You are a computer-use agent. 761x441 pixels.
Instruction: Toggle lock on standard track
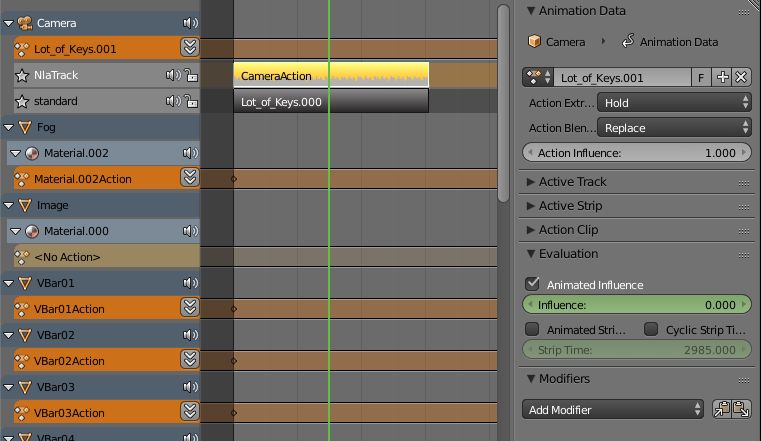pos(192,101)
